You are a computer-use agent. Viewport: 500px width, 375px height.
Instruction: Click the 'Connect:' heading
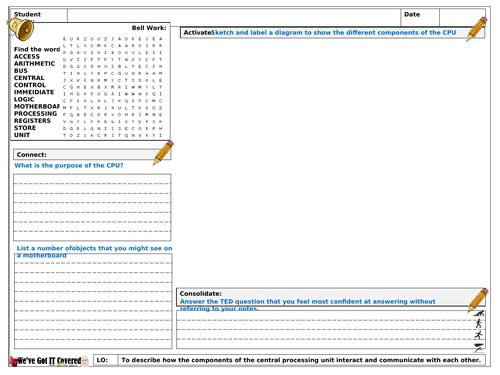tap(32, 155)
